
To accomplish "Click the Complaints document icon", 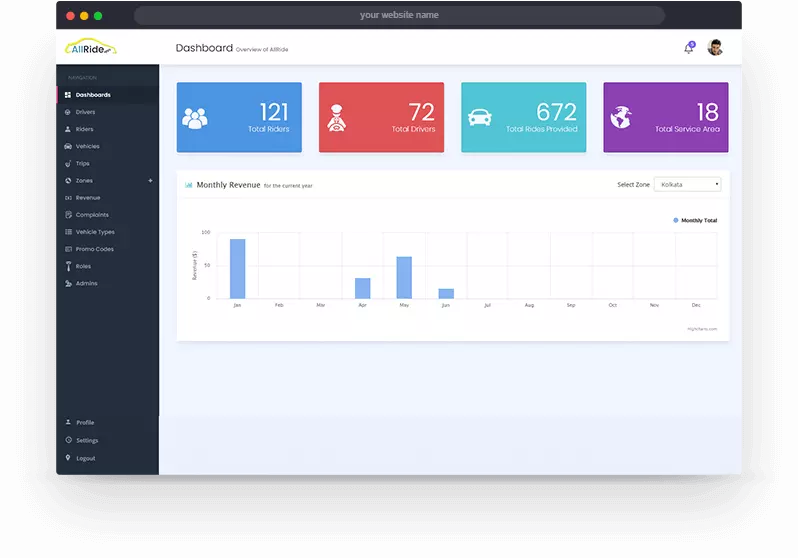I will click(68, 215).
